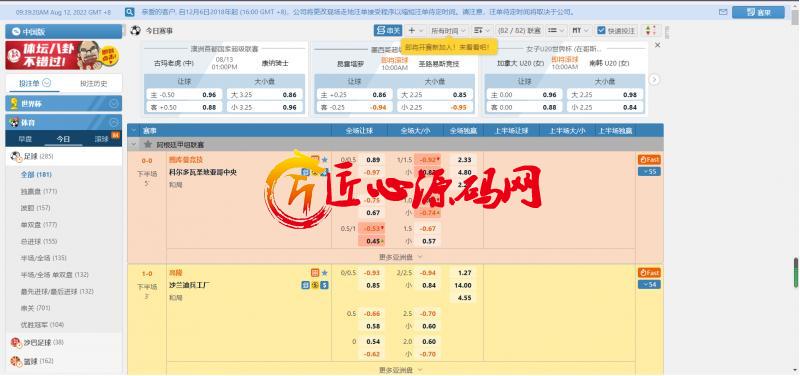The height and width of the screenshot is (376, 800).
Task: Select the 今日 today tab
Action: point(63,139)
